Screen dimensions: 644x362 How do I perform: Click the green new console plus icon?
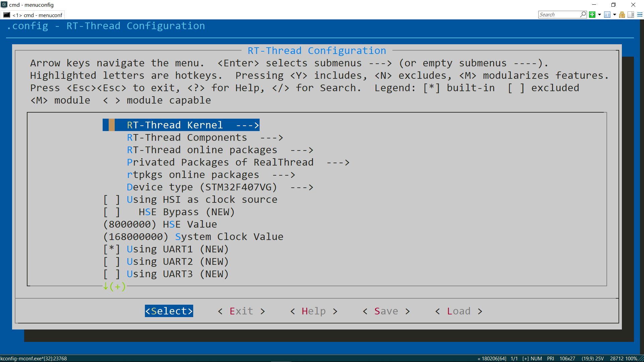[x=592, y=14]
